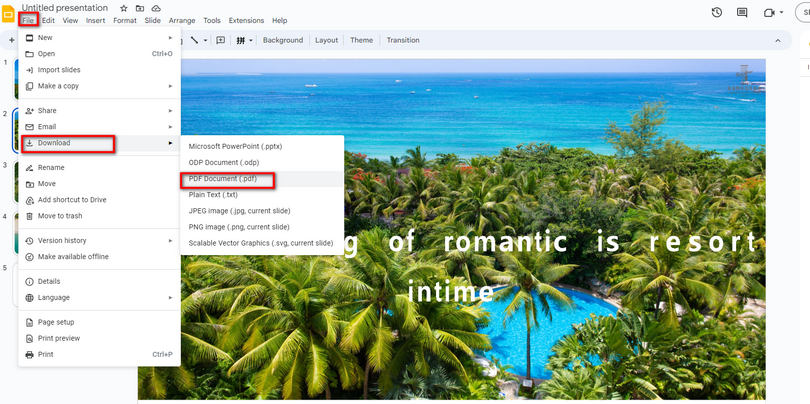Open the View menu

(x=70, y=21)
